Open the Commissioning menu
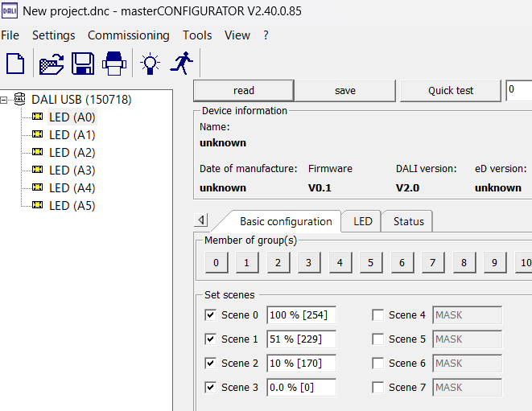Image resolution: width=532 pixels, height=411 pixels. [x=129, y=35]
